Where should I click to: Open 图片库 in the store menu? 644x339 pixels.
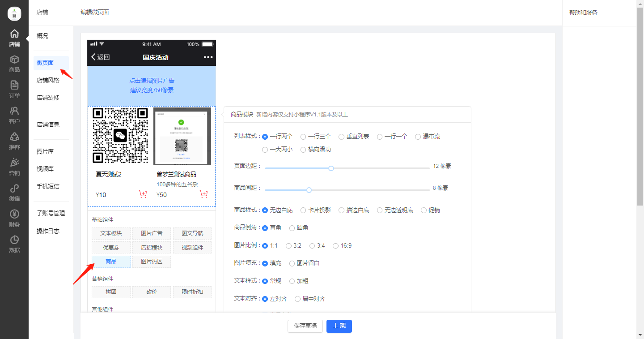coord(45,151)
